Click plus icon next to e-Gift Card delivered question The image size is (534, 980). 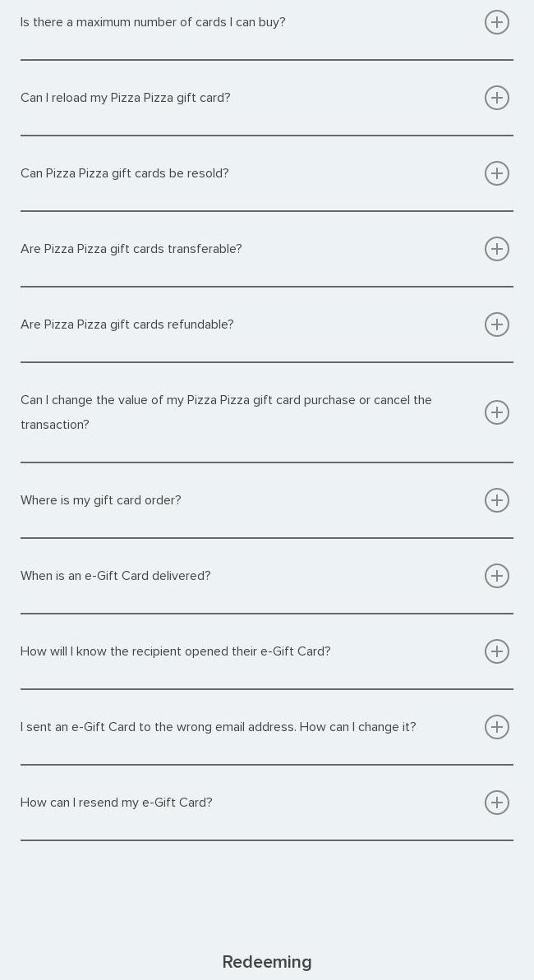tap(497, 576)
